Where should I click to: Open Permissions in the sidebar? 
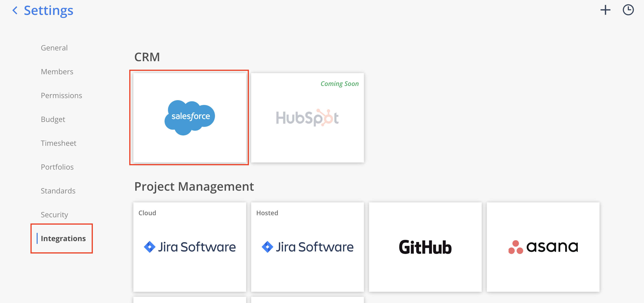coord(61,96)
